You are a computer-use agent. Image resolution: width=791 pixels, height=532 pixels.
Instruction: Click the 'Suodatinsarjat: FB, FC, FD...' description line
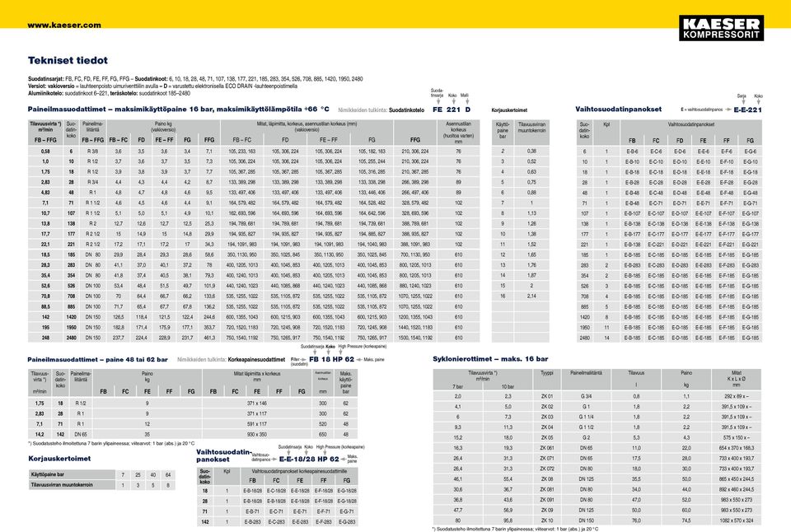click(x=195, y=79)
